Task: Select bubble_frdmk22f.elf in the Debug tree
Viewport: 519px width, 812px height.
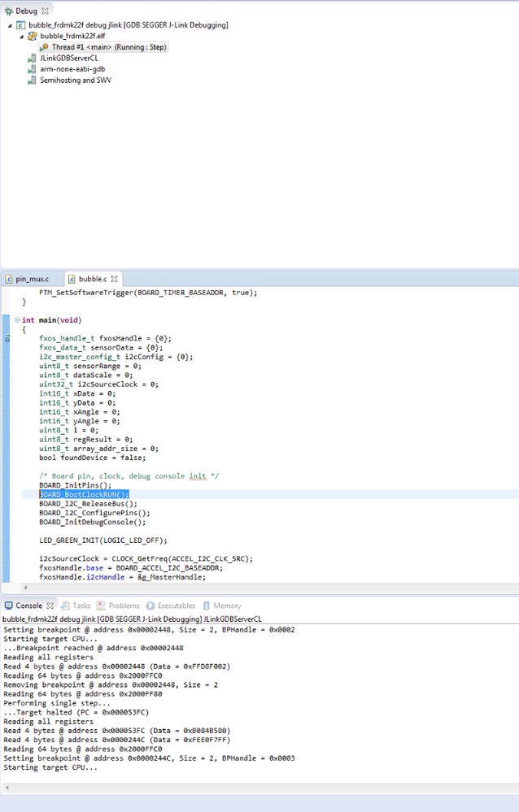Action: pyautogui.click(x=72, y=36)
